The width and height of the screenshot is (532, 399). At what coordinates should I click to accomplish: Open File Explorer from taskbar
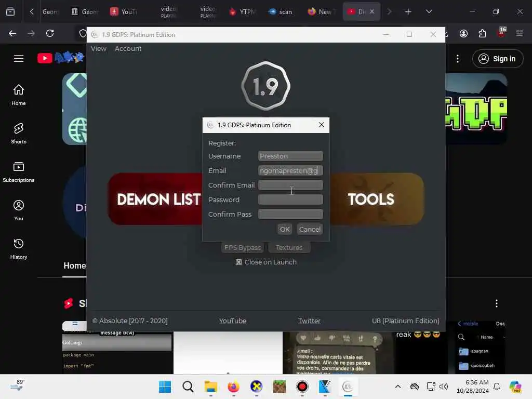click(x=211, y=387)
